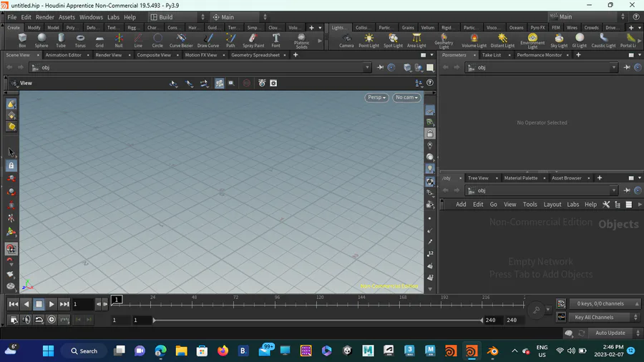Open the network editor Tools menu
The width and height of the screenshot is (644, 362).
pos(530,205)
